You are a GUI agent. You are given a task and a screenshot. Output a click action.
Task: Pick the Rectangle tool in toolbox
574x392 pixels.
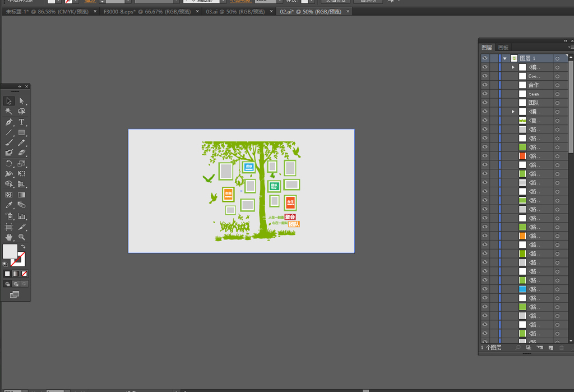(22, 133)
